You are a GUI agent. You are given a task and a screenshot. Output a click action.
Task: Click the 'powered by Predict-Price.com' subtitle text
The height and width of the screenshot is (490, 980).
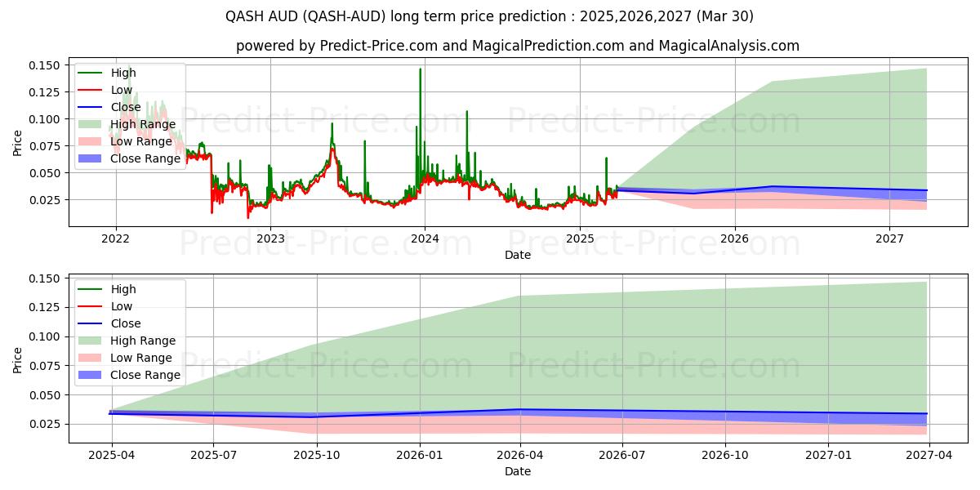[518, 46]
